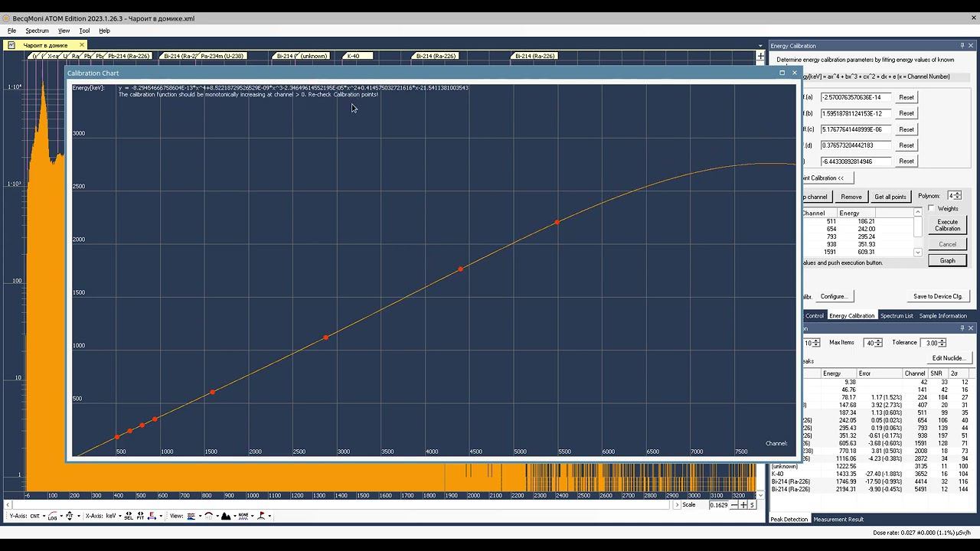Click the Graph button
The image size is (980, 551).
947,260
